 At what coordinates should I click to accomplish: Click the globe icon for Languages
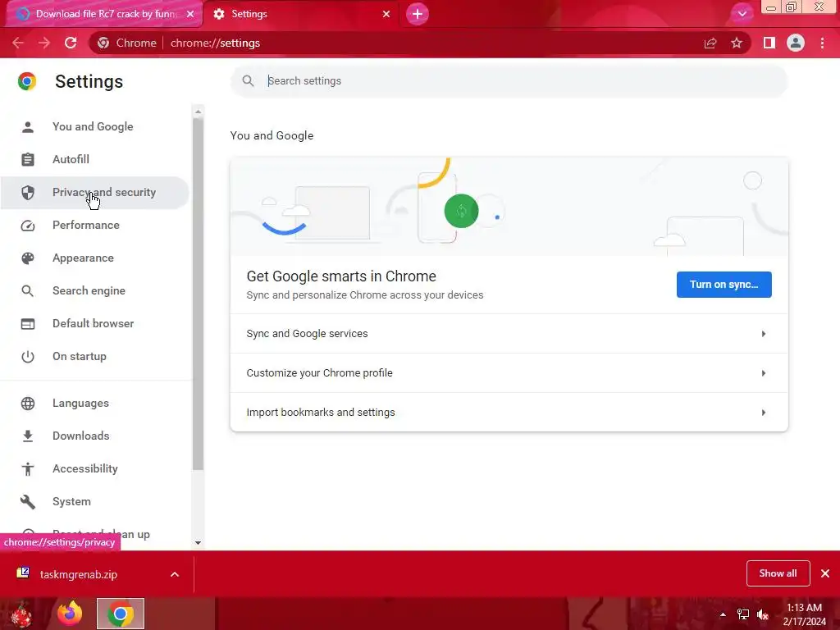(28, 404)
